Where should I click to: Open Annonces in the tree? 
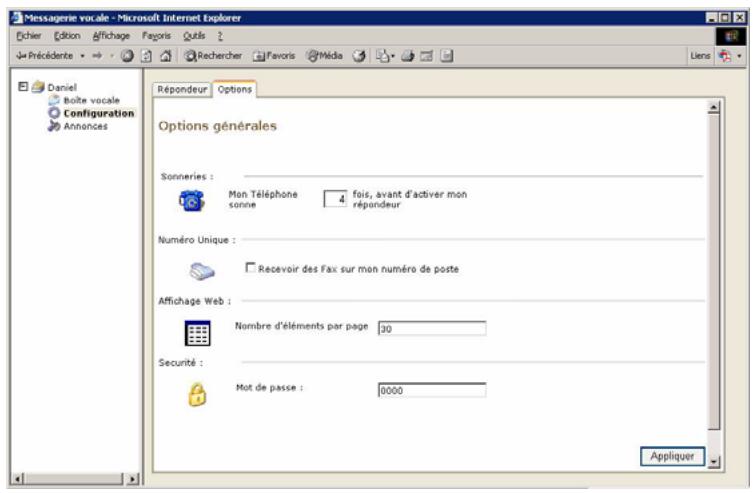click(x=85, y=126)
